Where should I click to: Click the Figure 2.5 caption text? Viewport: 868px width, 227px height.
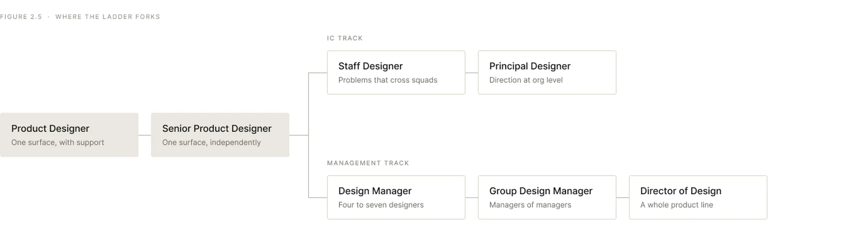(x=21, y=17)
